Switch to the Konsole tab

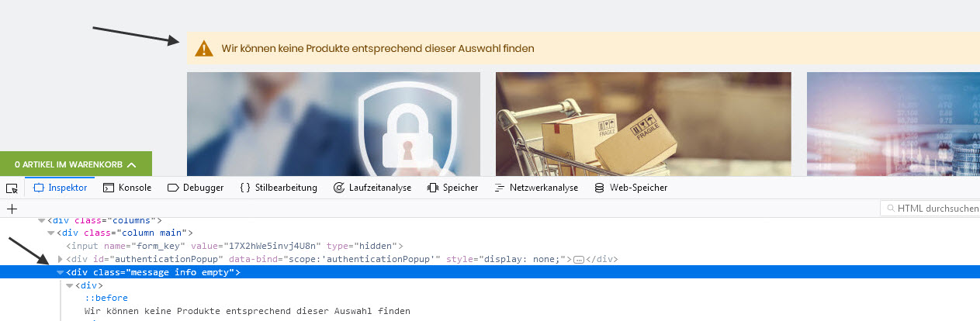(x=127, y=188)
